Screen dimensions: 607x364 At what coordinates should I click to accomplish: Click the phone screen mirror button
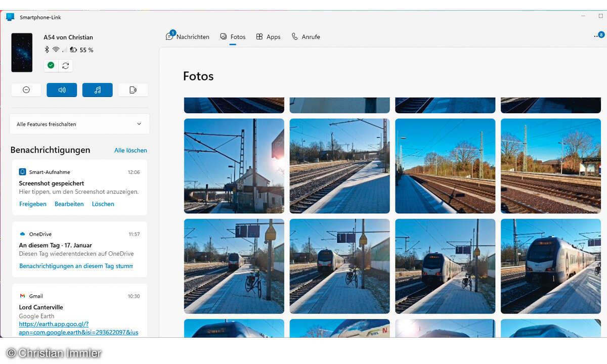pyautogui.click(x=133, y=90)
